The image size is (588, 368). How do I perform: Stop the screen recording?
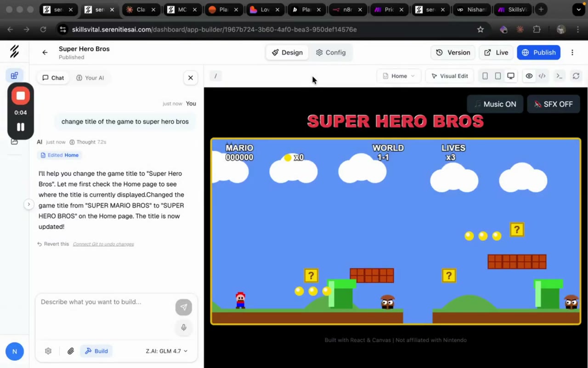21,96
